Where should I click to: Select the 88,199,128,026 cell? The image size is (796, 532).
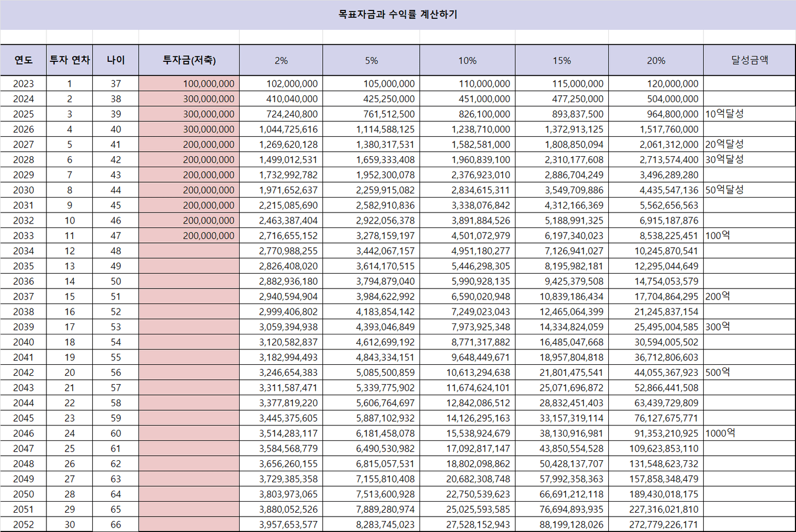tap(562, 525)
